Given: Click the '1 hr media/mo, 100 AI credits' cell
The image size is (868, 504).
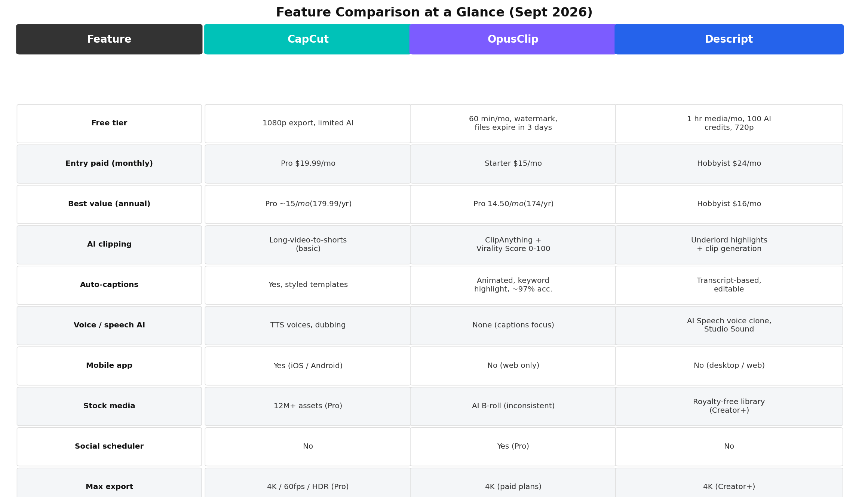Looking at the screenshot, I should point(729,123).
